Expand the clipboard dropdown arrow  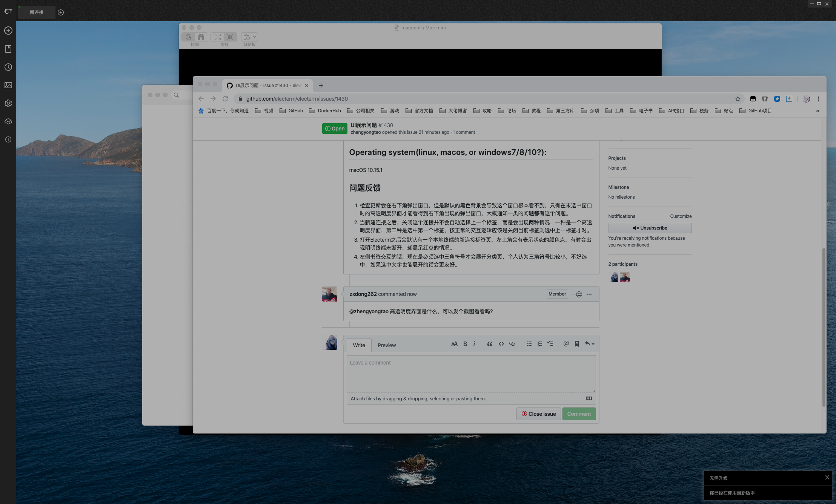pos(255,37)
